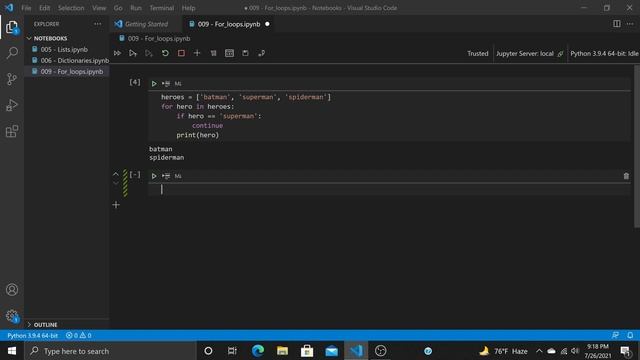
Task: Select the 009 - For_loops.ipynb tab
Action: pos(229,24)
